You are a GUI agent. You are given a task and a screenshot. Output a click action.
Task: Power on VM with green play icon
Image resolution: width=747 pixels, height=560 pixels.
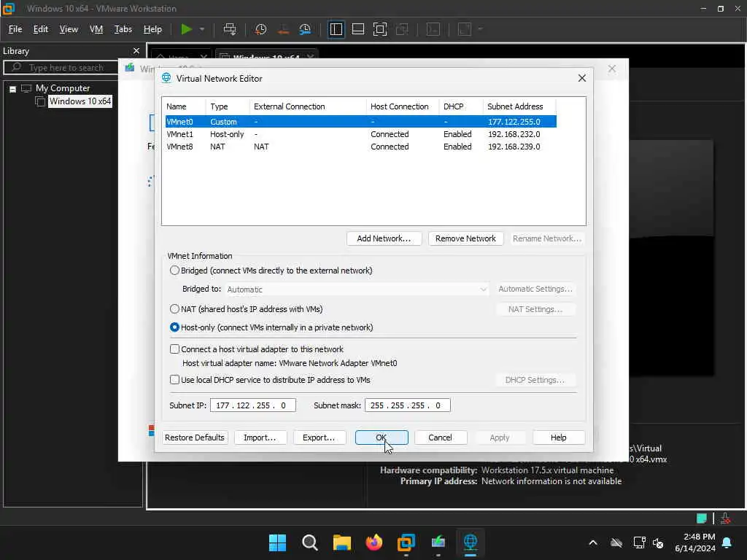point(186,29)
